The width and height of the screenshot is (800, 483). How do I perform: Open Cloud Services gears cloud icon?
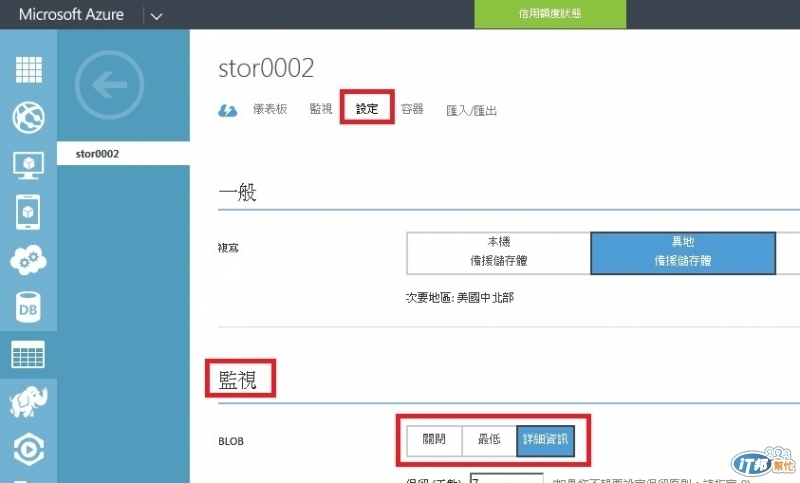[29, 260]
